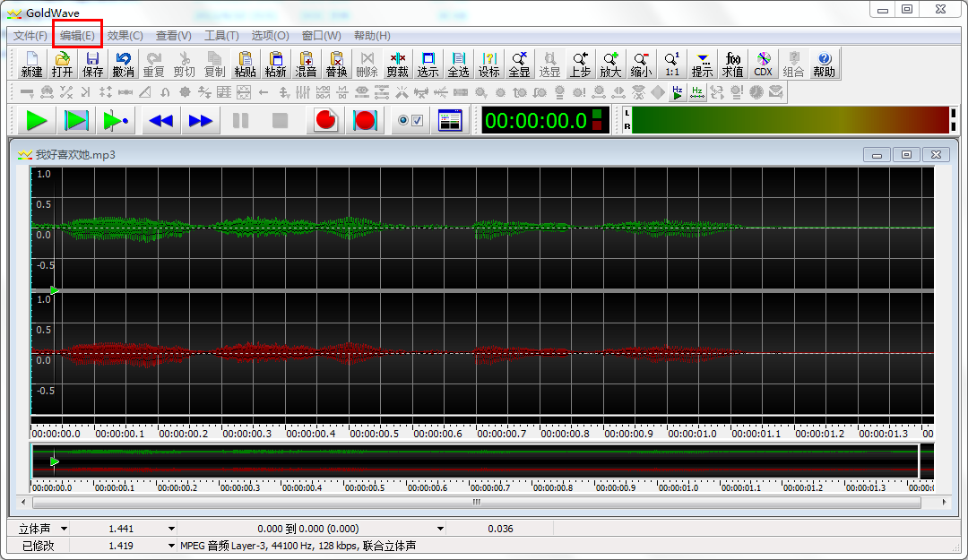This screenshot has height=560, width=968.
Task: Save the file with the 保存 icon
Action: click(92, 64)
